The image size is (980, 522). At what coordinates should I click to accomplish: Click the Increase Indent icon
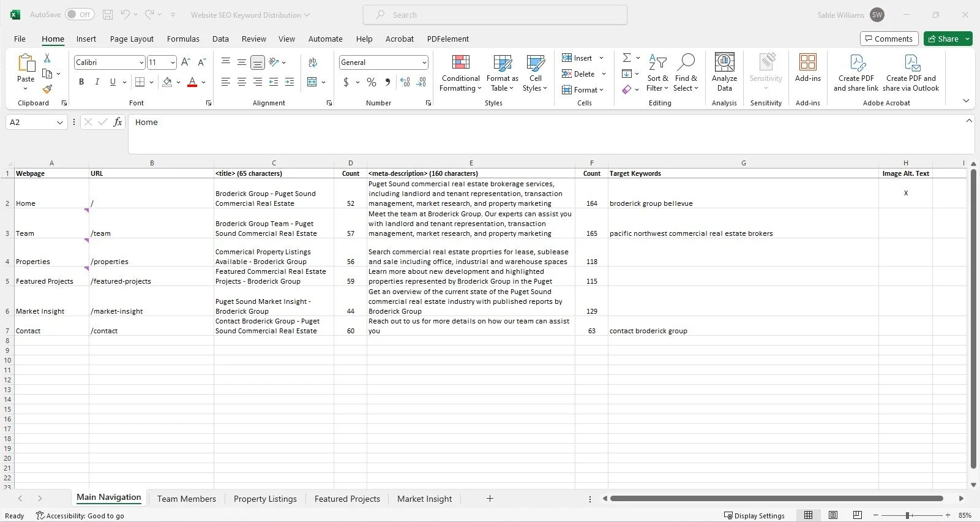[x=290, y=81]
